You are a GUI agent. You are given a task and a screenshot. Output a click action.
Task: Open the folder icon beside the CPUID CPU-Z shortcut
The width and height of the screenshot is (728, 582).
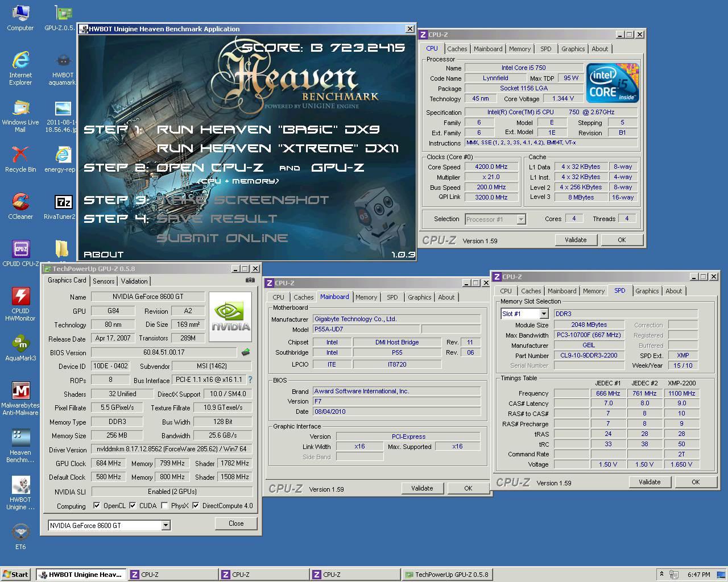(61, 249)
